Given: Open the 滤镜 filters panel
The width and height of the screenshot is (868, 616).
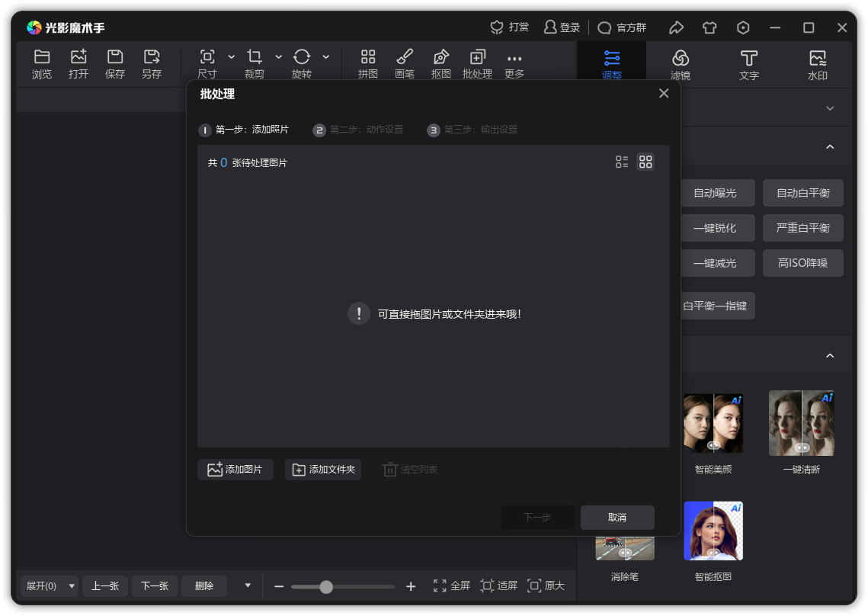Looking at the screenshot, I should point(680,63).
